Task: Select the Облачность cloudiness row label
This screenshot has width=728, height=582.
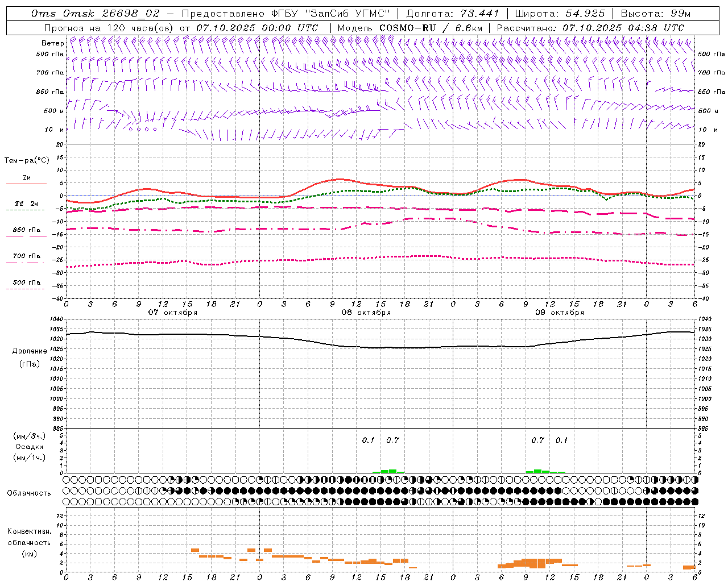Action: click(x=29, y=493)
